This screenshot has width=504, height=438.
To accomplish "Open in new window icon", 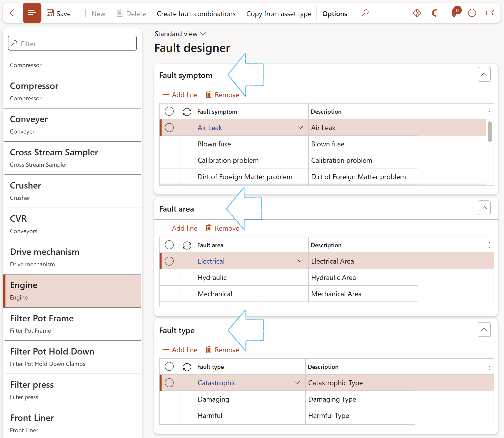I will click(490, 13).
